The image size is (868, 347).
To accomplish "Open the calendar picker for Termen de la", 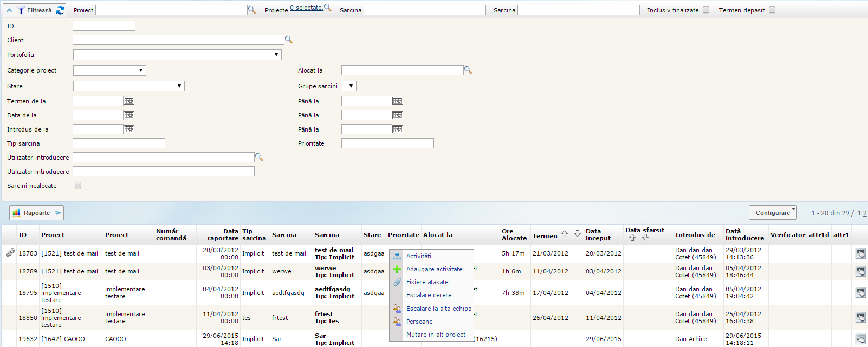I will [129, 101].
